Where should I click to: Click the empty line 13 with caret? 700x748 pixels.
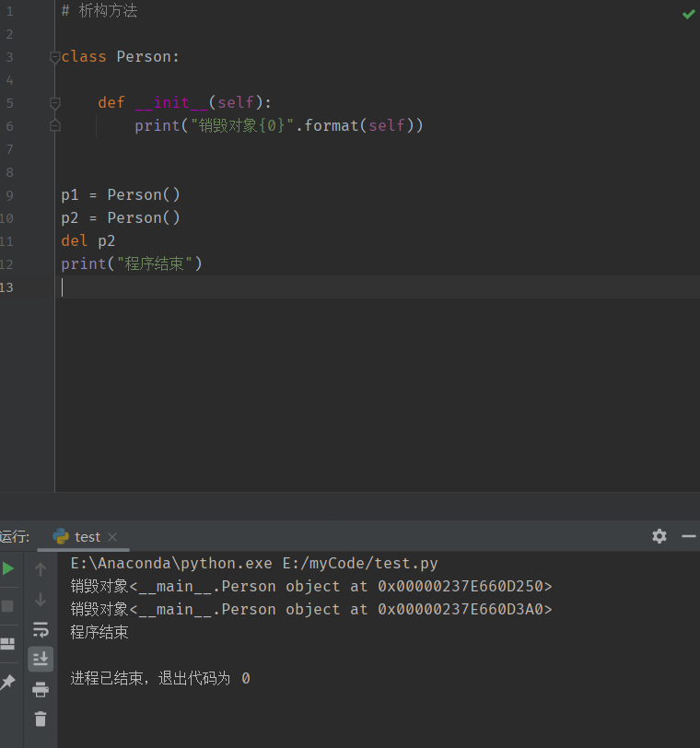pyautogui.click(x=377, y=287)
